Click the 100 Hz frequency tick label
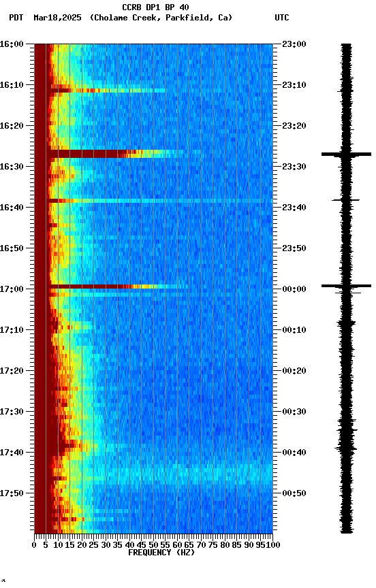This screenshot has width=376, height=588. point(273,545)
